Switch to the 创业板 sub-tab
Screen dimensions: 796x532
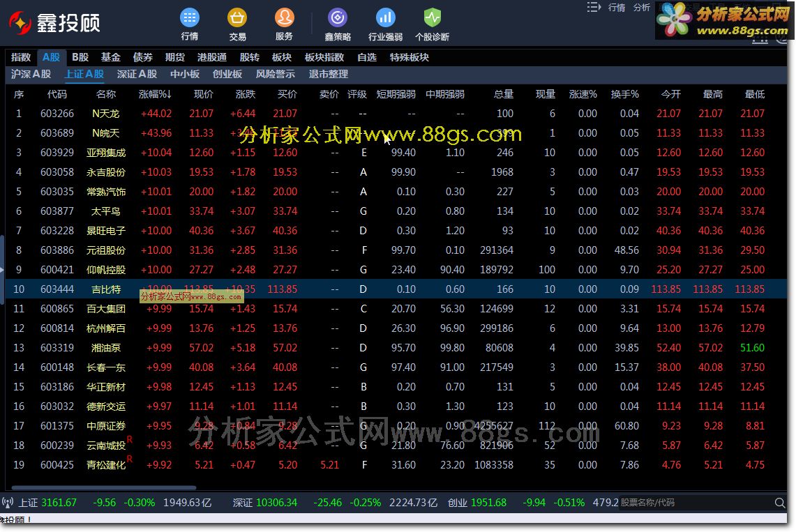click(x=227, y=74)
